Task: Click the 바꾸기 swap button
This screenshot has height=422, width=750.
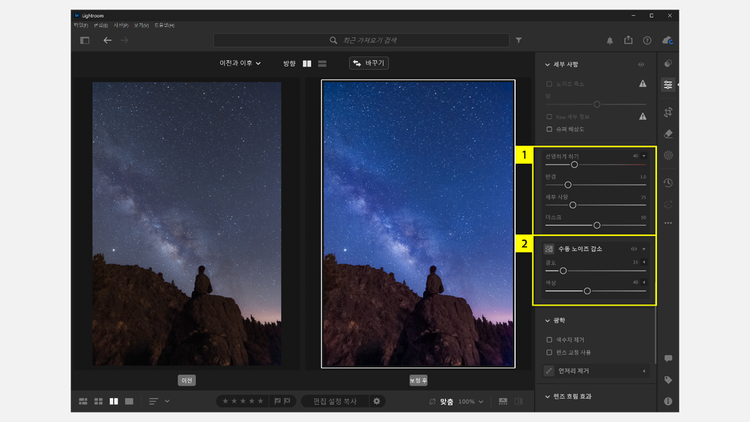Action: (369, 63)
